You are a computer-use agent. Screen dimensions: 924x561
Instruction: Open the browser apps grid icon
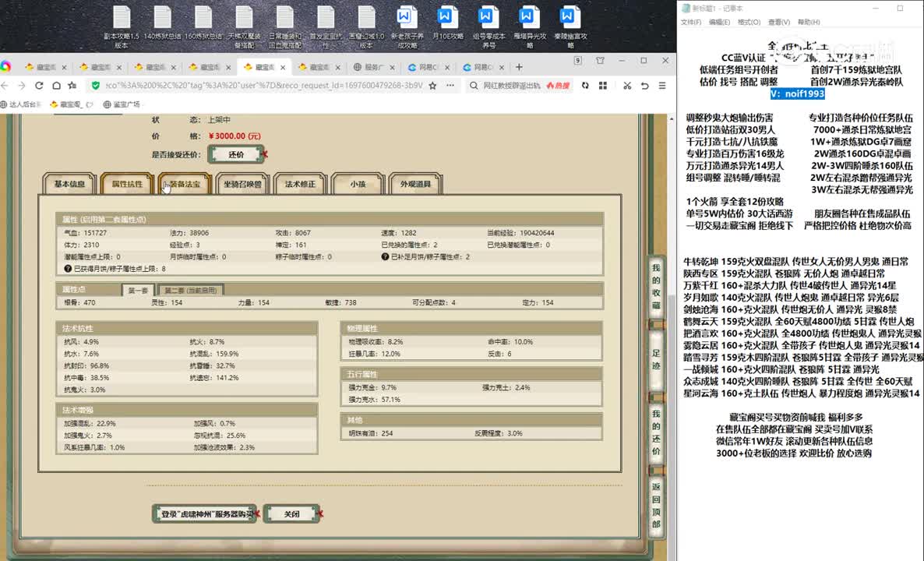(603, 86)
